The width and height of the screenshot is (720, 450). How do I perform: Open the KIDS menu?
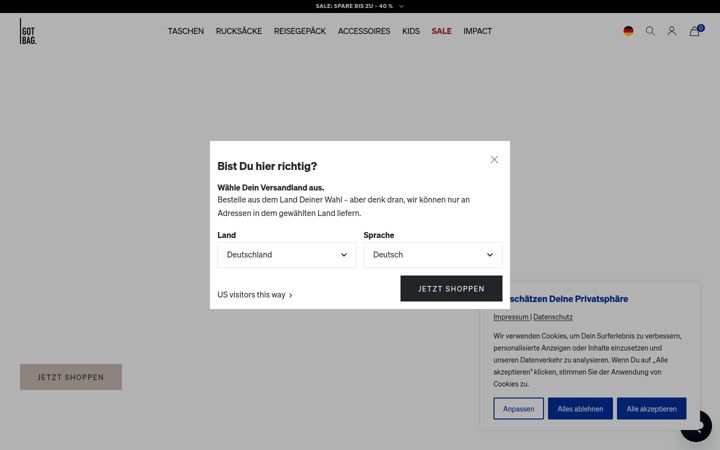click(411, 31)
